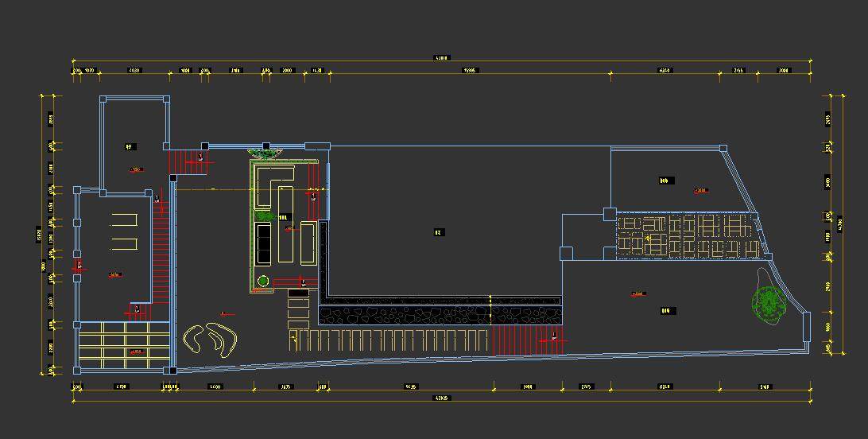This screenshot has width=868, height=439.
Task: Click the room label in the center of the large hall
Action: click(439, 232)
